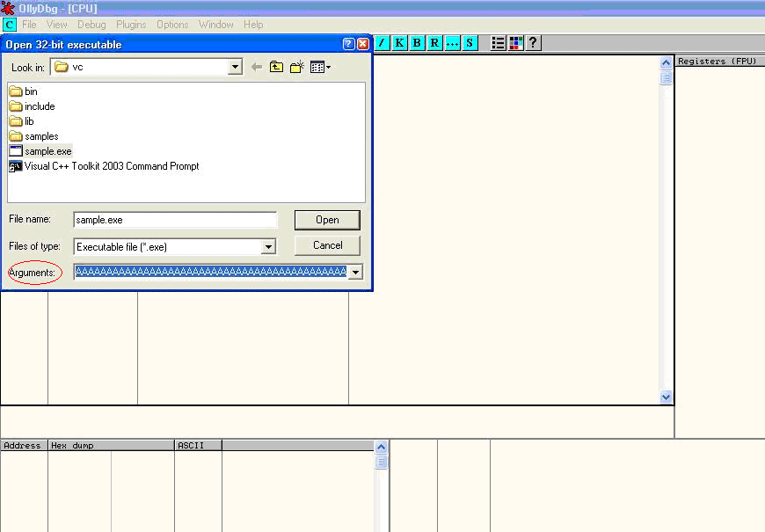Click the Address column header in dump
The image size is (765, 532).
pyautogui.click(x=24, y=445)
